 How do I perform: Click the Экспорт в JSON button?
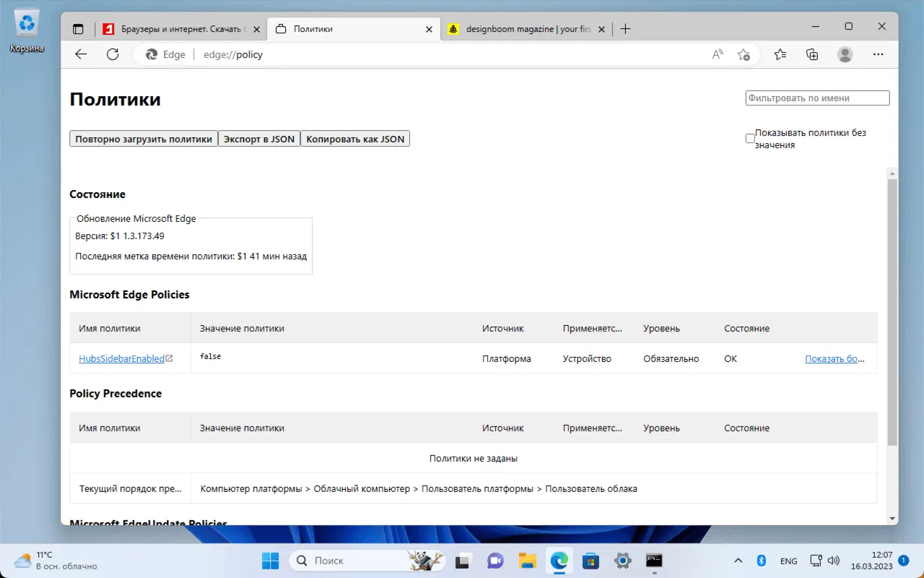259,139
